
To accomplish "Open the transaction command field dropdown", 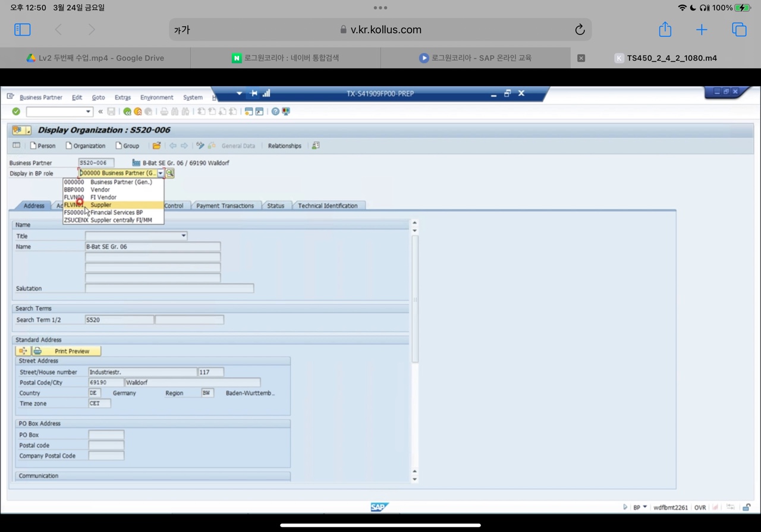I will coord(88,111).
